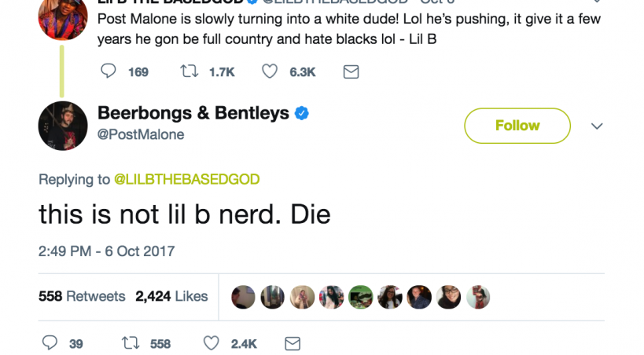Like Post Malone's reply tweet
Image resolution: width=644 pixels, height=355 pixels.
tap(211, 343)
